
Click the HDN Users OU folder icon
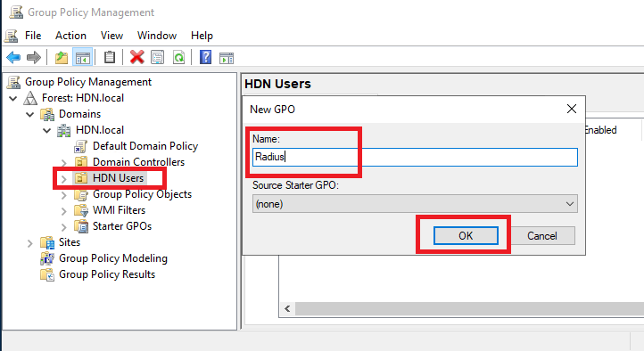[81, 178]
